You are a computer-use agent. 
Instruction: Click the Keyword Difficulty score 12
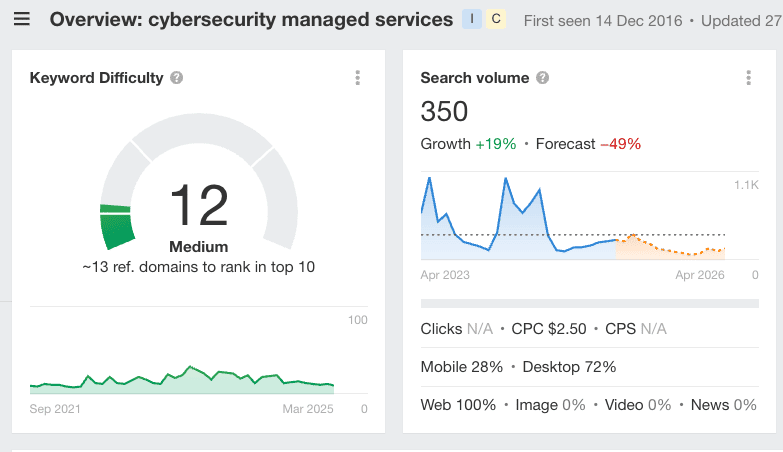198,206
